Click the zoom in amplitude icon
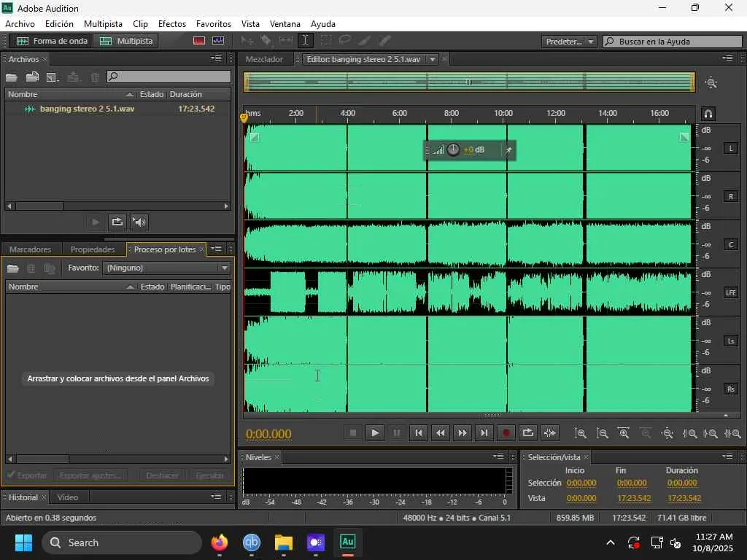Image resolution: width=747 pixels, height=560 pixels. tap(581, 433)
